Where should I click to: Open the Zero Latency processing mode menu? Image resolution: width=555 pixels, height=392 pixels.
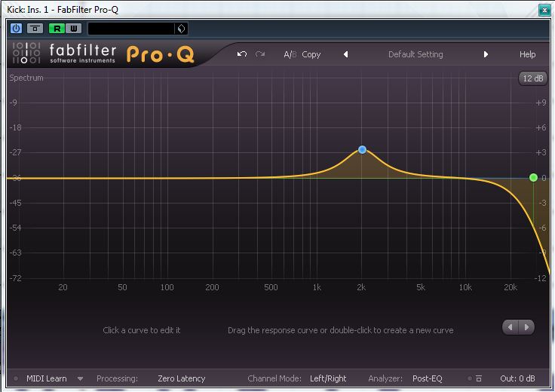pos(182,378)
